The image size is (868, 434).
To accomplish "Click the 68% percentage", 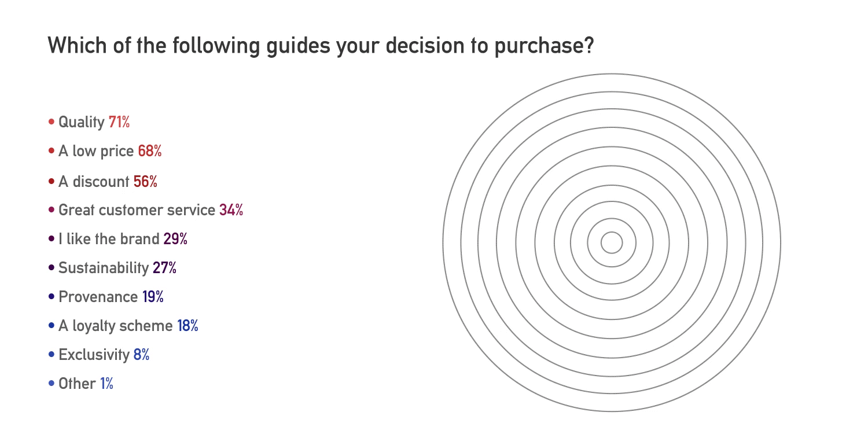I will [x=150, y=152].
